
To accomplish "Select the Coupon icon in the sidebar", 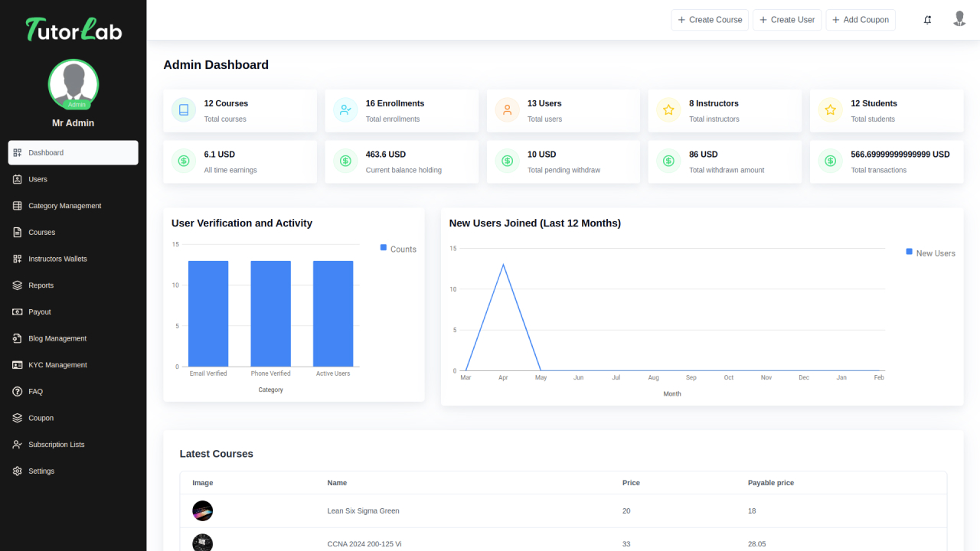I will (x=17, y=418).
